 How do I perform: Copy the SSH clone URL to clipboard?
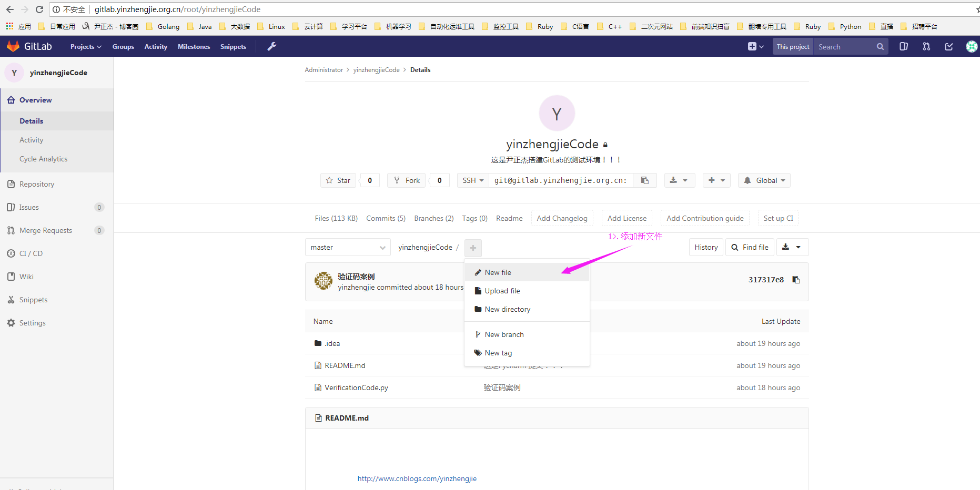tap(645, 180)
